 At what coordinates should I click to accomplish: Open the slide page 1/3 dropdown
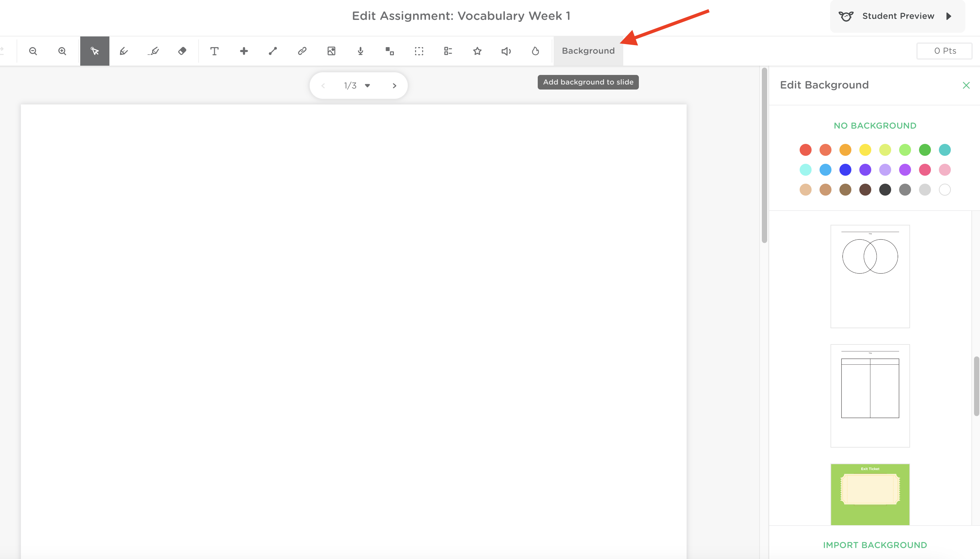coord(367,86)
